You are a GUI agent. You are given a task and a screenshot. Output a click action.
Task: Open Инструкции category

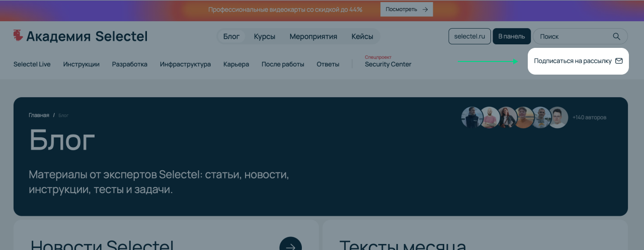pyautogui.click(x=82, y=64)
